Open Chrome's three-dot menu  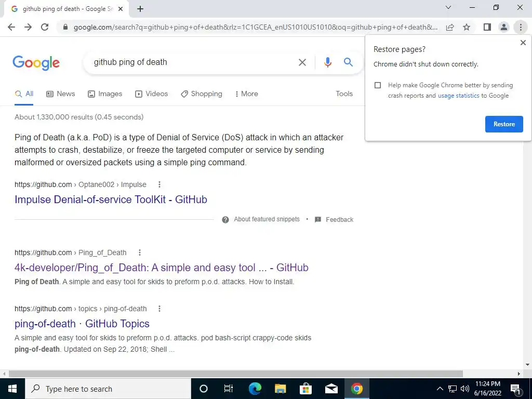coord(521,27)
